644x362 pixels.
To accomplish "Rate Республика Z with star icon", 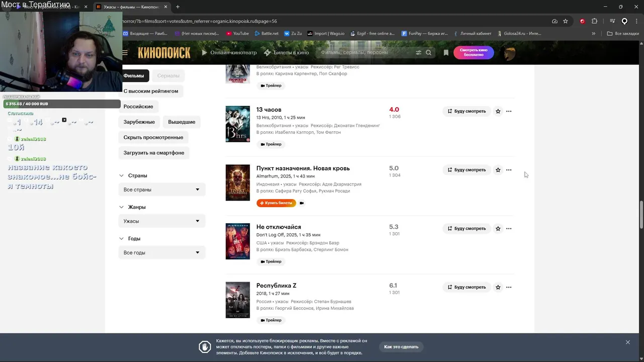I will click(x=498, y=287).
